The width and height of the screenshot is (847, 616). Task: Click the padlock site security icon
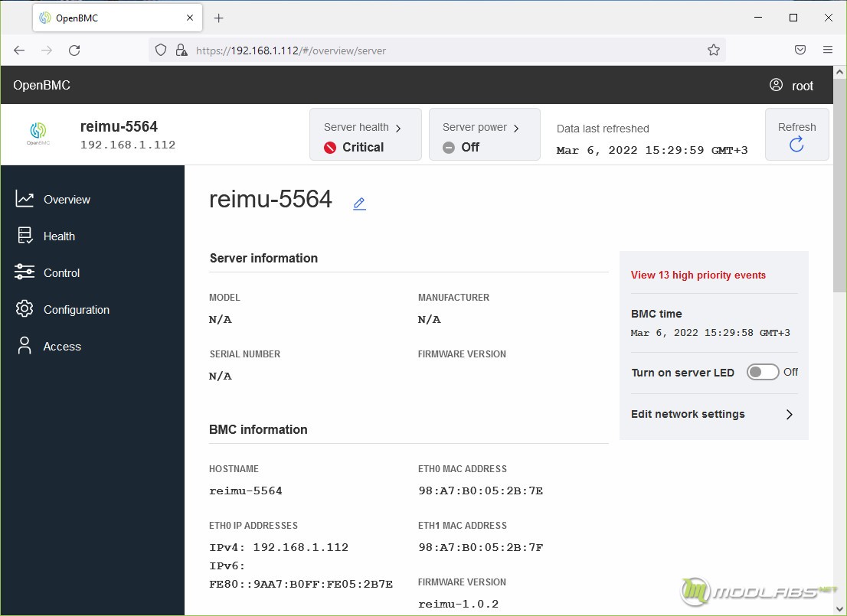[181, 51]
